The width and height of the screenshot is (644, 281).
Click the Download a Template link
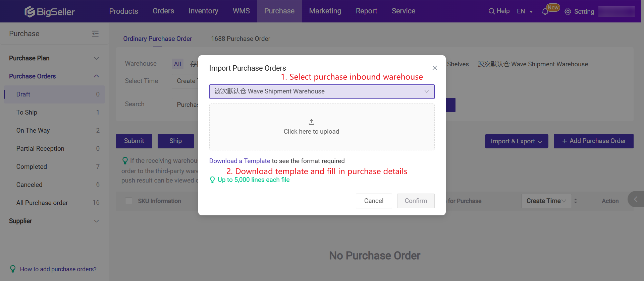click(x=239, y=161)
